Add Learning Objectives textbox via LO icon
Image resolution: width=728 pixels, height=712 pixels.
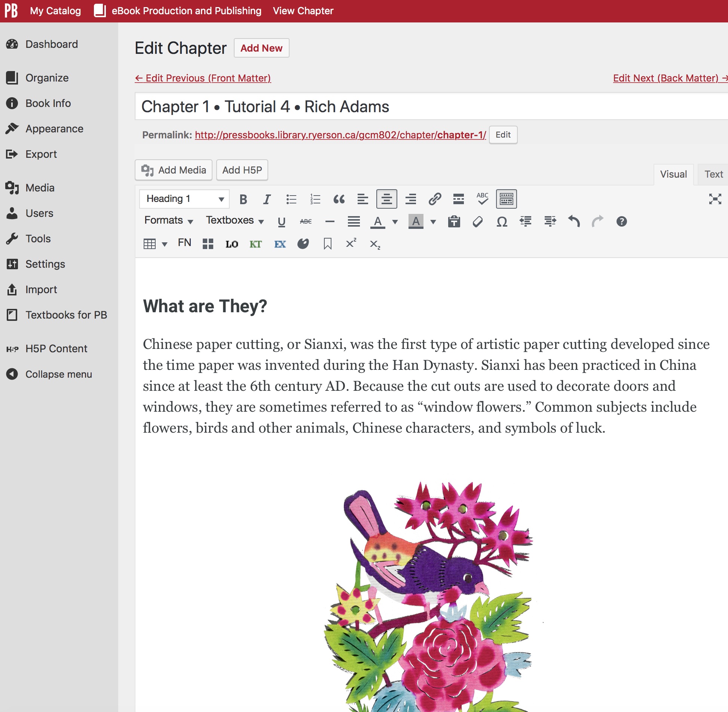pyautogui.click(x=232, y=244)
